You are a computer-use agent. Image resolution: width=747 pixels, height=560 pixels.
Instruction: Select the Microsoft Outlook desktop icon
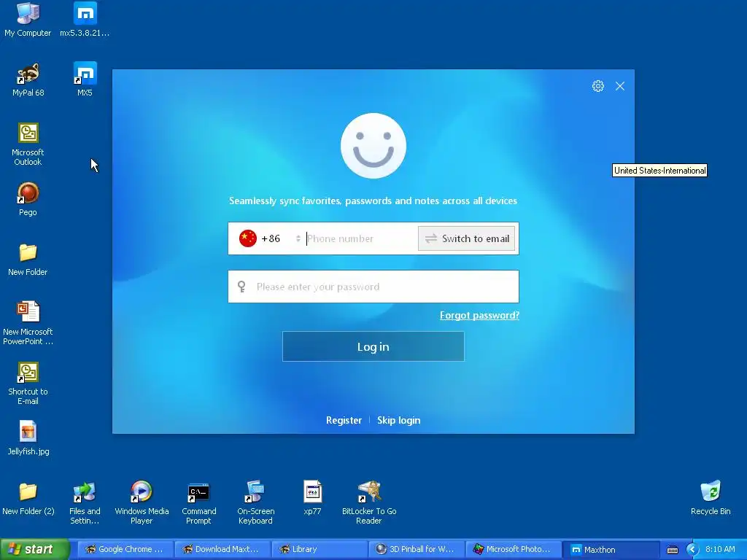click(28, 144)
